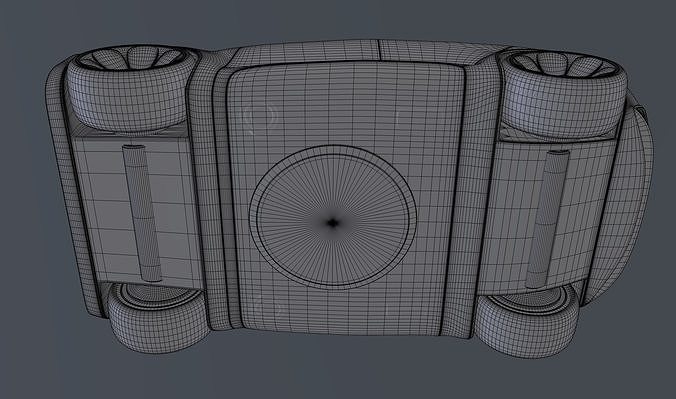Select the upper-right wheel showing rim spokes
The width and height of the screenshot is (676, 399).
(x=564, y=94)
